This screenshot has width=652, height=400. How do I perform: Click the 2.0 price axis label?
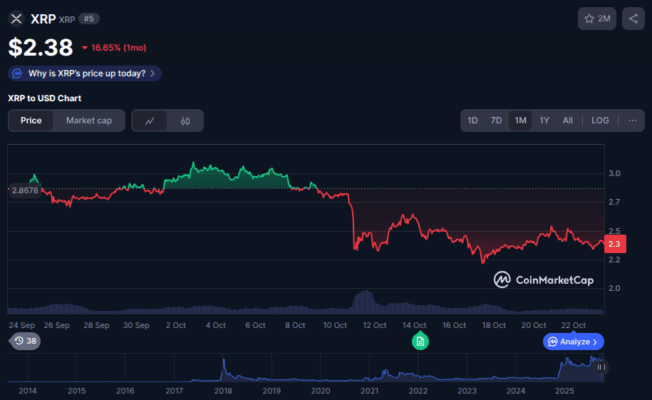[x=614, y=288]
